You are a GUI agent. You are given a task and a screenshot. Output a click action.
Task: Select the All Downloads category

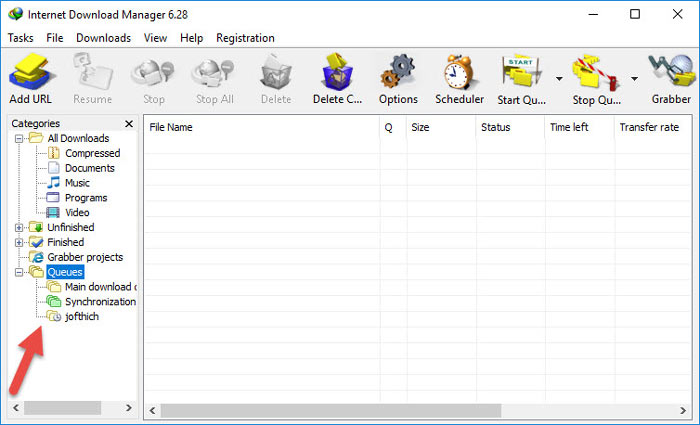(78, 138)
